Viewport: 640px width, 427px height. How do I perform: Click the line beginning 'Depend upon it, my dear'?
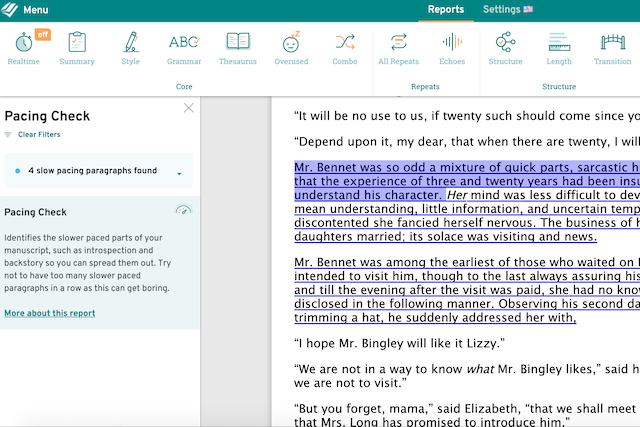coord(467,142)
